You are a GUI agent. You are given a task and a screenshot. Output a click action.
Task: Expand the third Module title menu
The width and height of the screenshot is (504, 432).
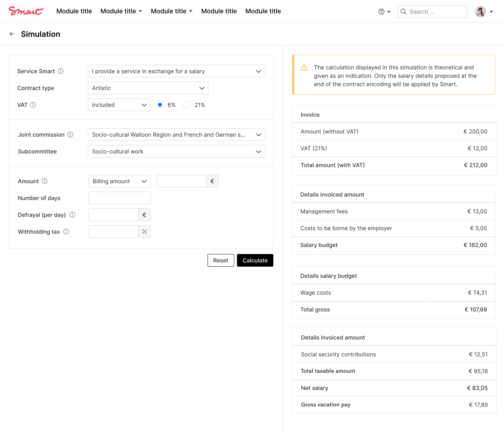[x=172, y=11]
